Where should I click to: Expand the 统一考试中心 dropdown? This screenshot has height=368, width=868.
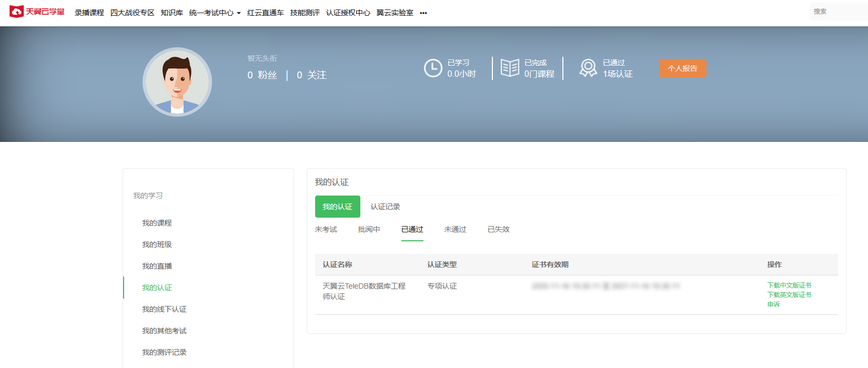click(215, 13)
